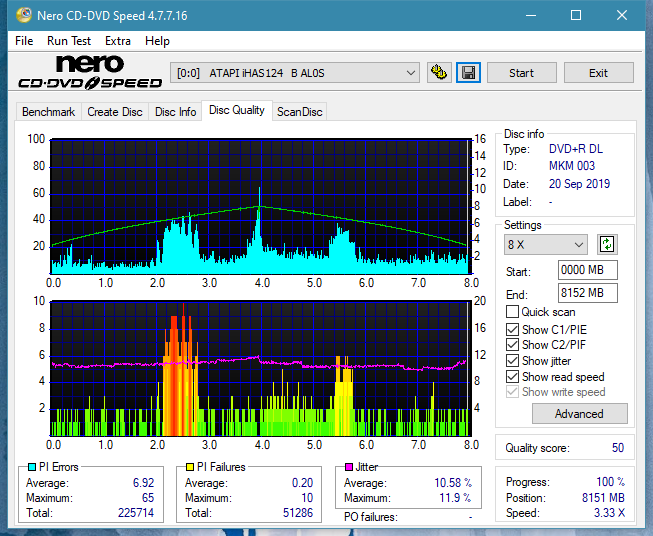Click the Position value 8151 MB
This screenshot has width=653, height=536.
point(603,498)
